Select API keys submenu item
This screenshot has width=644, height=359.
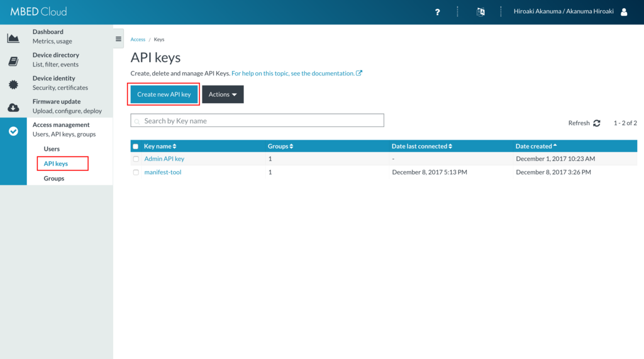(x=56, y=163)
